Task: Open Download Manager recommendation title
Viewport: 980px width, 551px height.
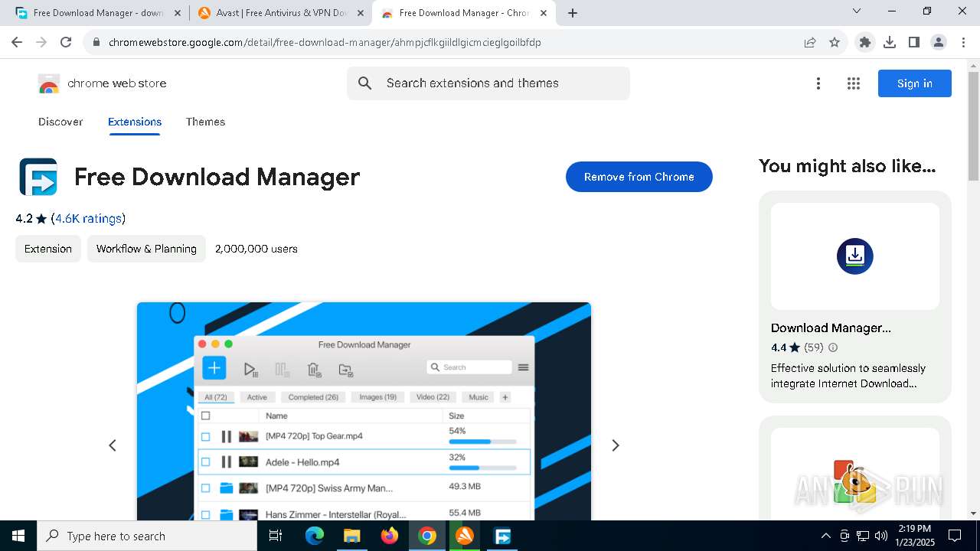Action: [x=831, y=328]
